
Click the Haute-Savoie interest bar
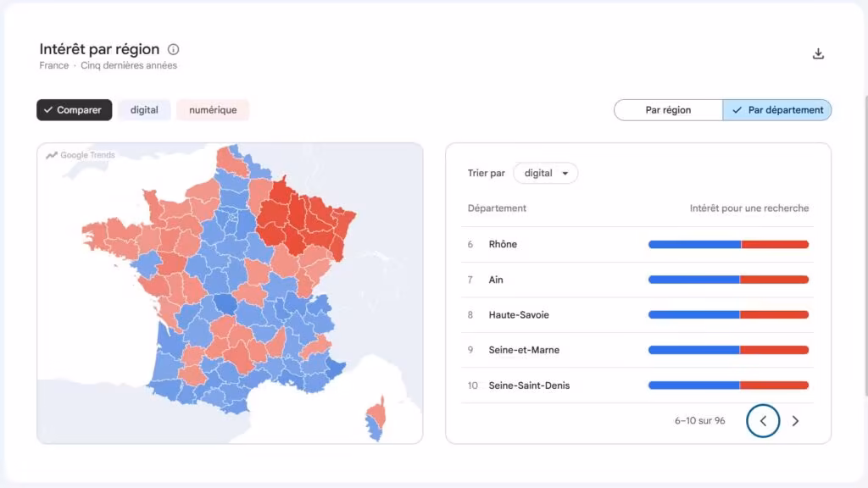click(728, 315)
